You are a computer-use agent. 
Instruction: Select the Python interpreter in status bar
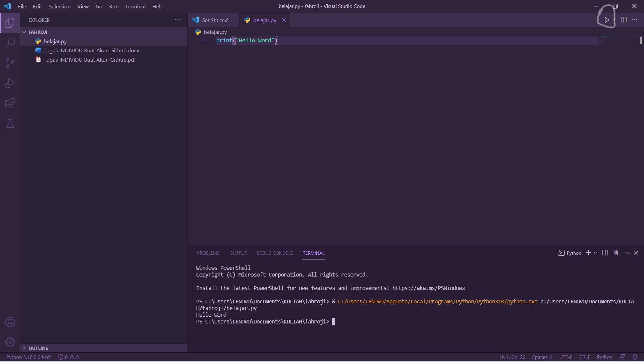tap(29, 357)
